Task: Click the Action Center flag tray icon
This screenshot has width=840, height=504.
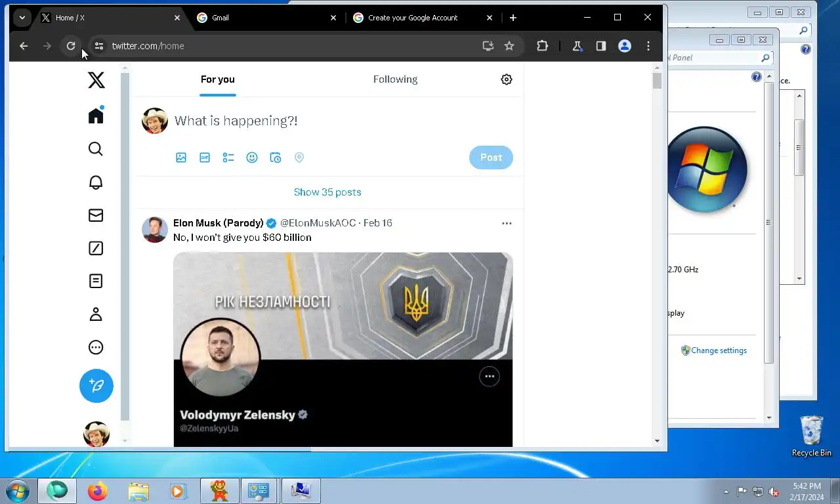Action: [742, 492]
